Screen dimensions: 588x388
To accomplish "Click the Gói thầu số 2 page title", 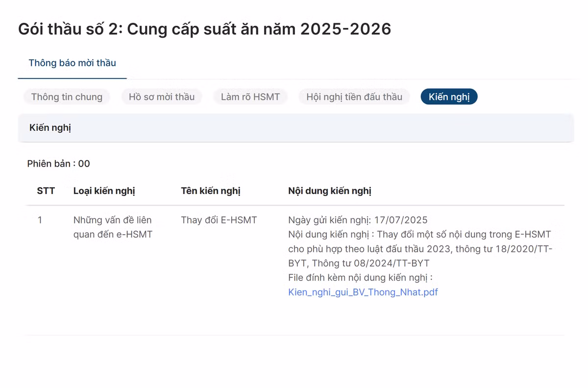I will tap(204, 29).
